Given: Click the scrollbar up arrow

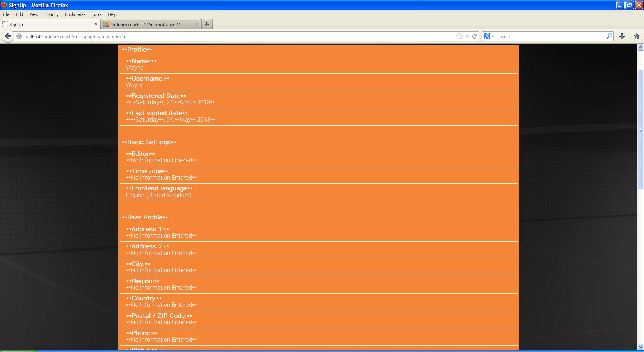Looking at the screenshot, I should click(640, 48).
